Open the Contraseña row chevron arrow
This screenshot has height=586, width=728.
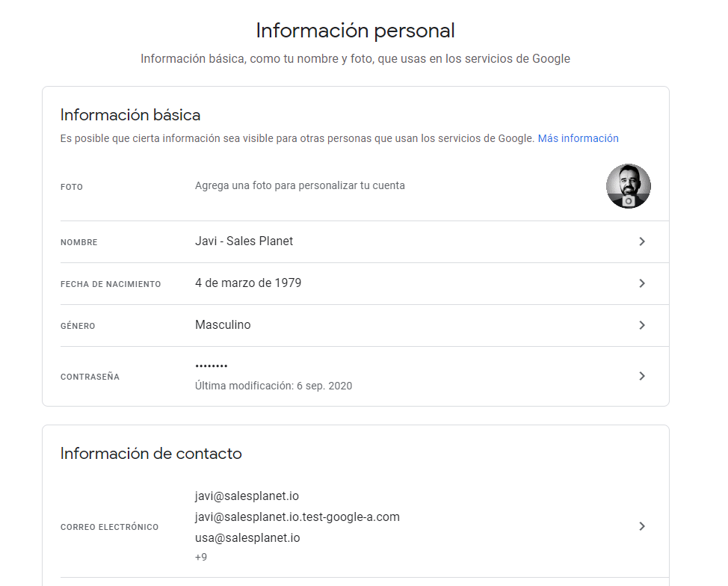point(642,376)
